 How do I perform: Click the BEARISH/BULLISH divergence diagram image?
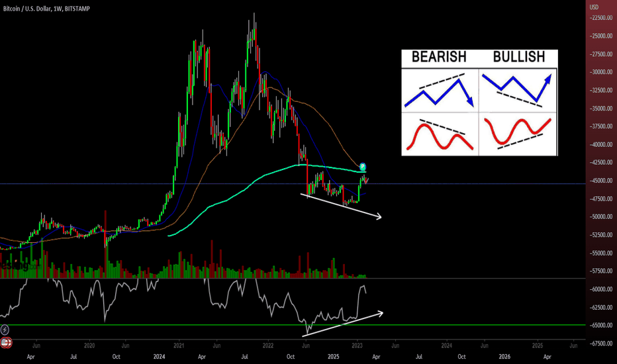pos(479,103)
